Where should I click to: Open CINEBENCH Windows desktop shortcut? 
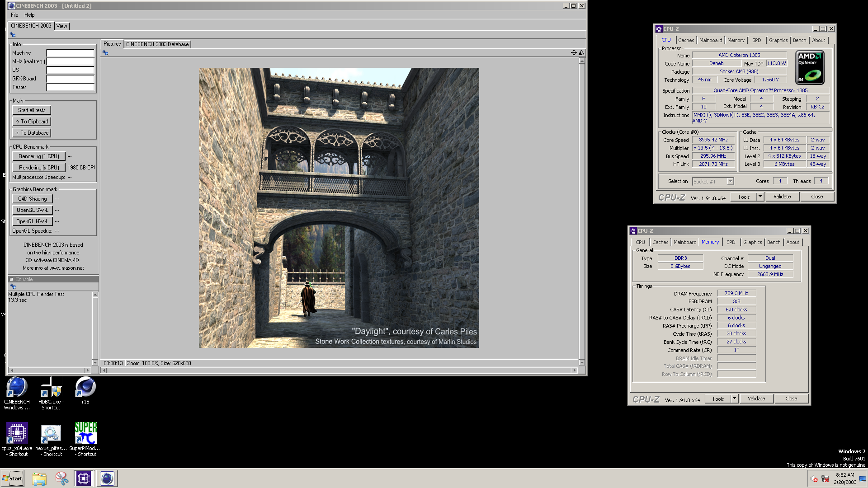(x=17, y=393)
